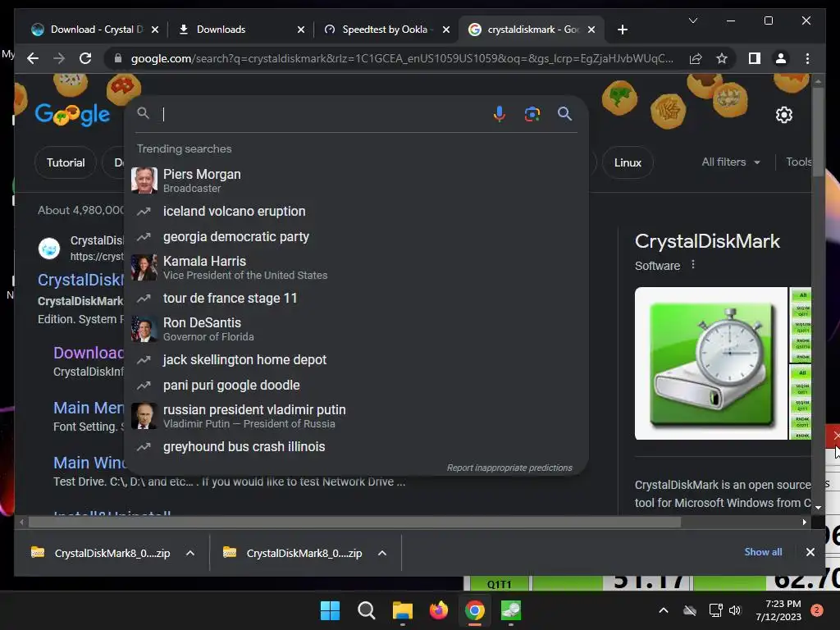
Task: Show hidden tray icons chevron
Action: click(x=663, y=610)
